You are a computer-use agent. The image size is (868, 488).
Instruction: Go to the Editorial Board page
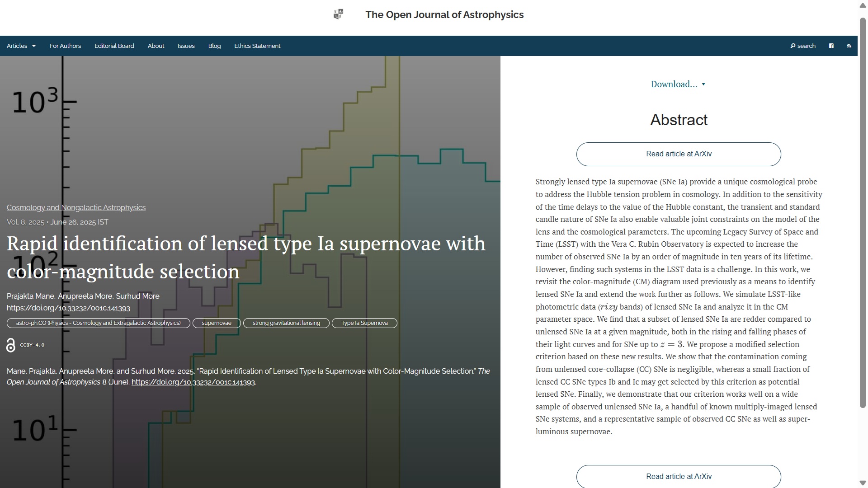[x=114, y=46]
